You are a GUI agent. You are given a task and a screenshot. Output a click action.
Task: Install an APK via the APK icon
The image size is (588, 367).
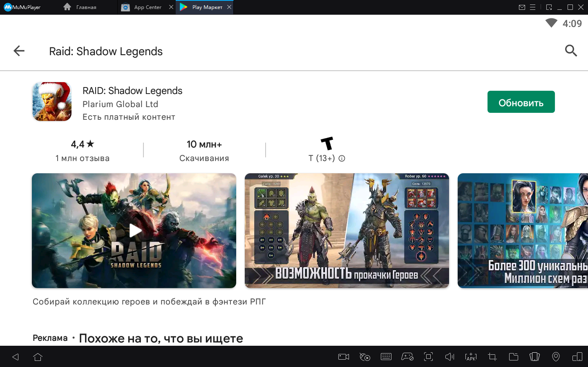point(471,357)
